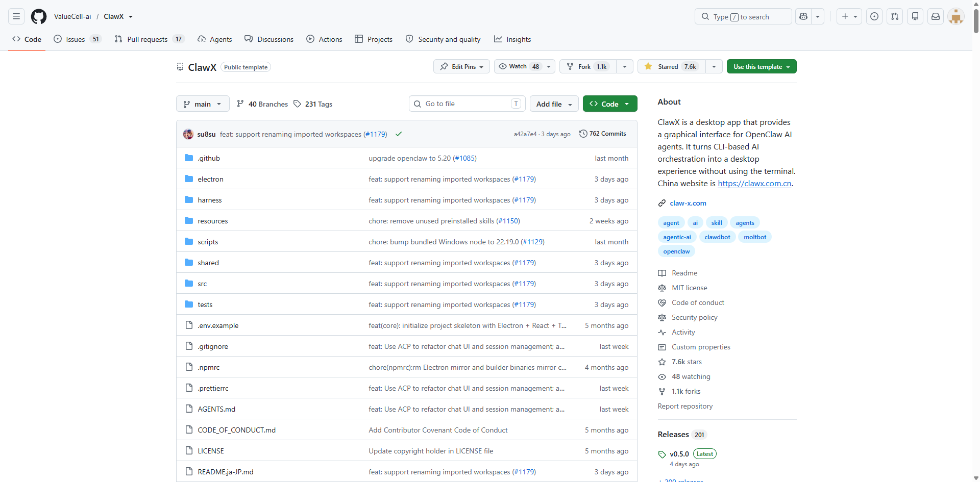This screenshot has width=980, height=482.
Task: Go to GitHub homepage via Octocat logo
Action: pyautogui.click(x=39, y=16)
